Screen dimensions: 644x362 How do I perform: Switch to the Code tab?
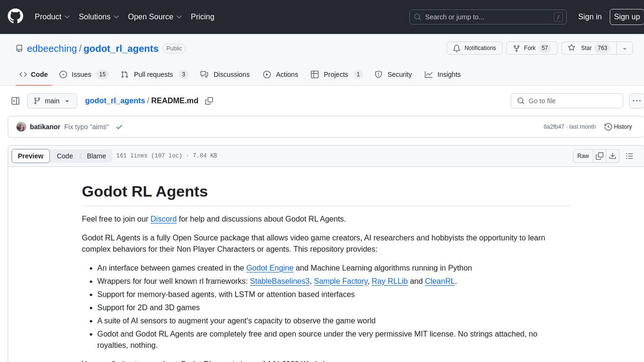point(34,74)
